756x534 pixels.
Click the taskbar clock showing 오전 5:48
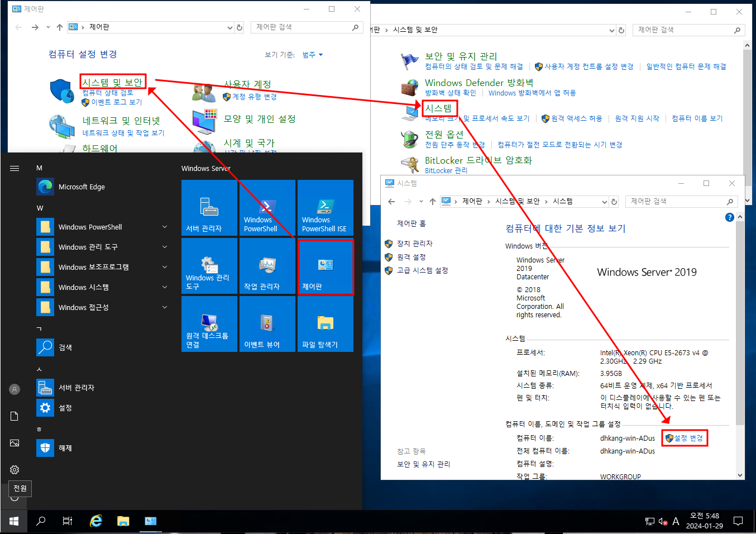coord(705,521)
